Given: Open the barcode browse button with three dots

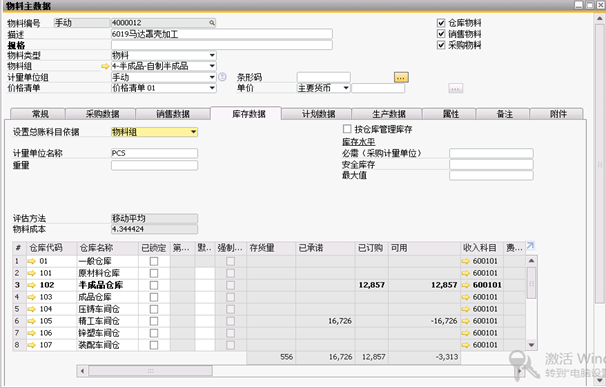Looking at the screenshot, I should coord(401,77).
